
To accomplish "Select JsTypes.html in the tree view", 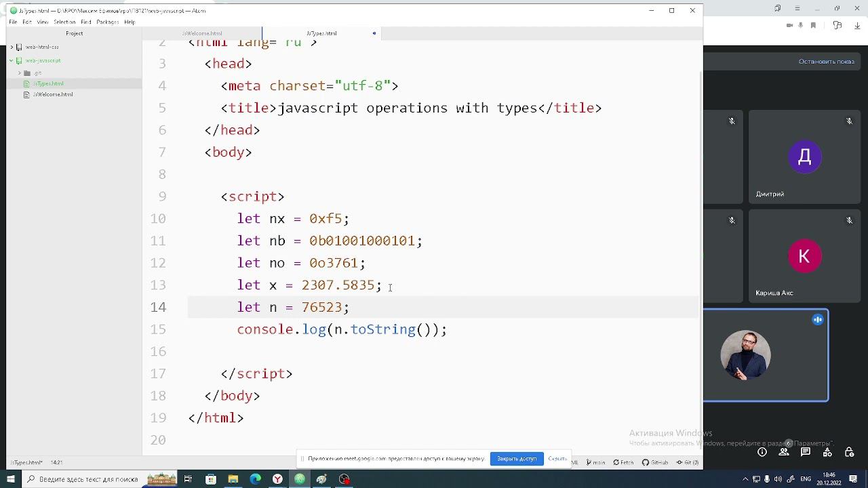I will [48, 83].
